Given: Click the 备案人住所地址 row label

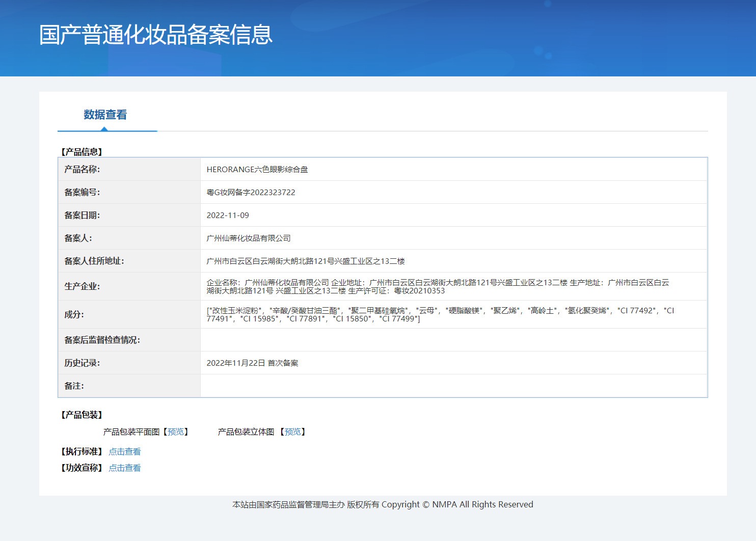Looking at the screenshot, I should [94, 261].
